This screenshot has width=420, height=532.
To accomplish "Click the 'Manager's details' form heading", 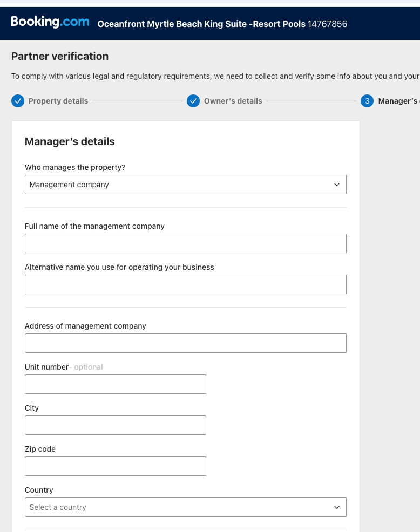I will [x=70, y=141].
